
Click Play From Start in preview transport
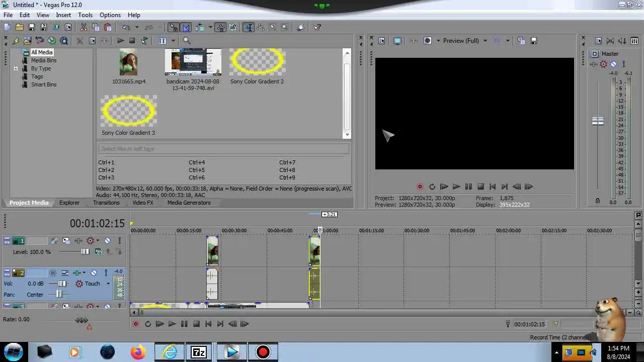pos(444,187)
